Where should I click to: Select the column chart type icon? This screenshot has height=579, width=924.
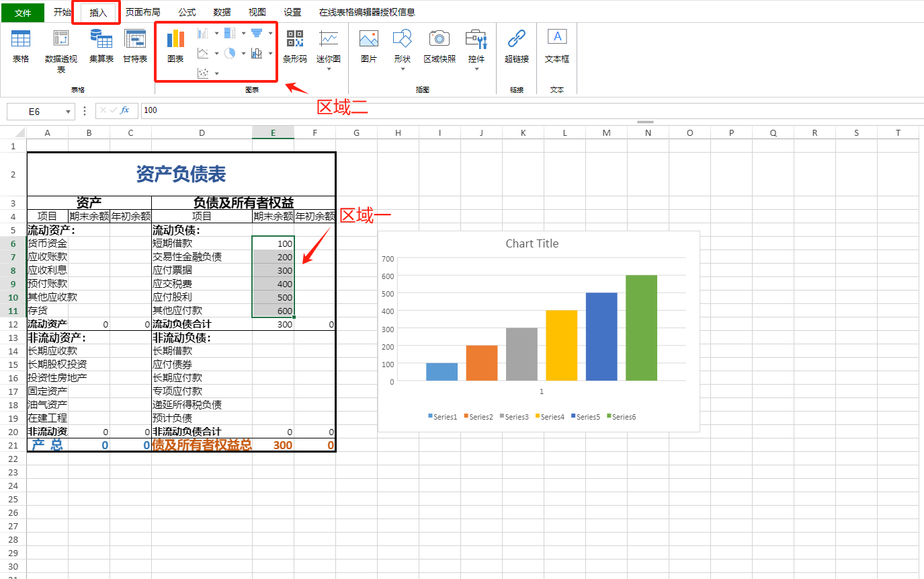pyautogui.click(x=203, y=33)
